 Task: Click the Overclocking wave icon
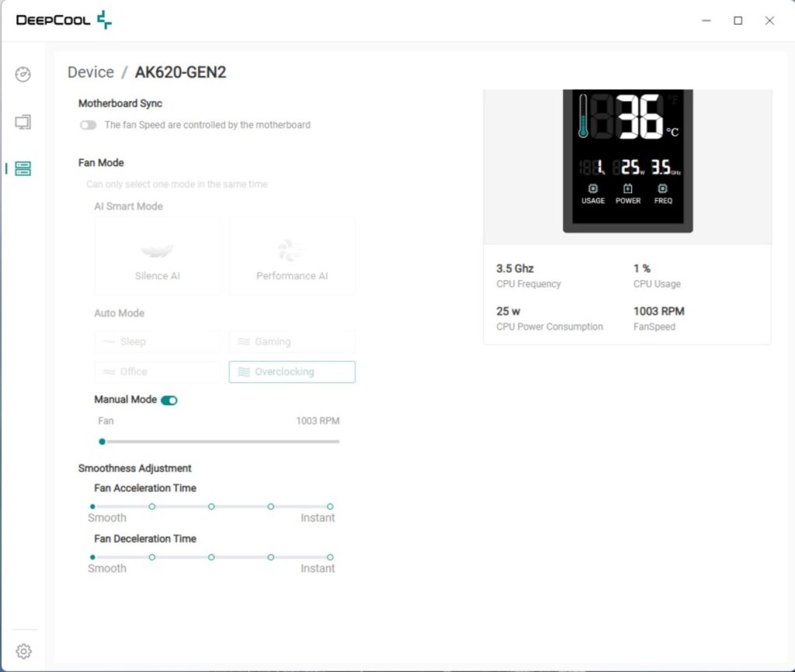(244, 372)
